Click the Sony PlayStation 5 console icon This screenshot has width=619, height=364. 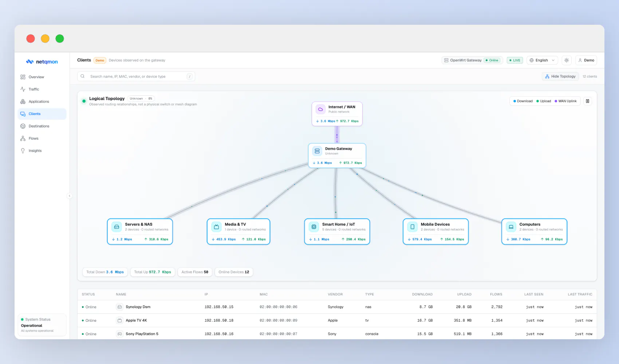click(119, 334)
